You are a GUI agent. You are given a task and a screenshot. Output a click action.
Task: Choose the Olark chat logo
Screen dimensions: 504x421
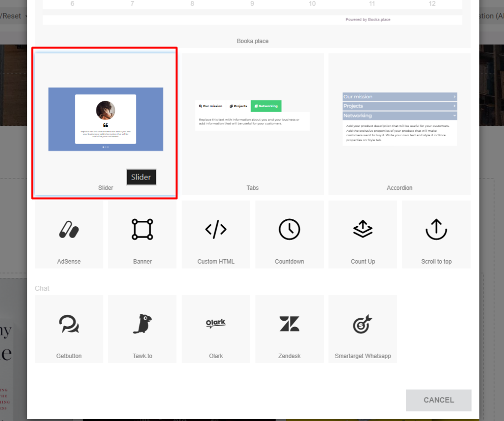click(x=216, y=323)
